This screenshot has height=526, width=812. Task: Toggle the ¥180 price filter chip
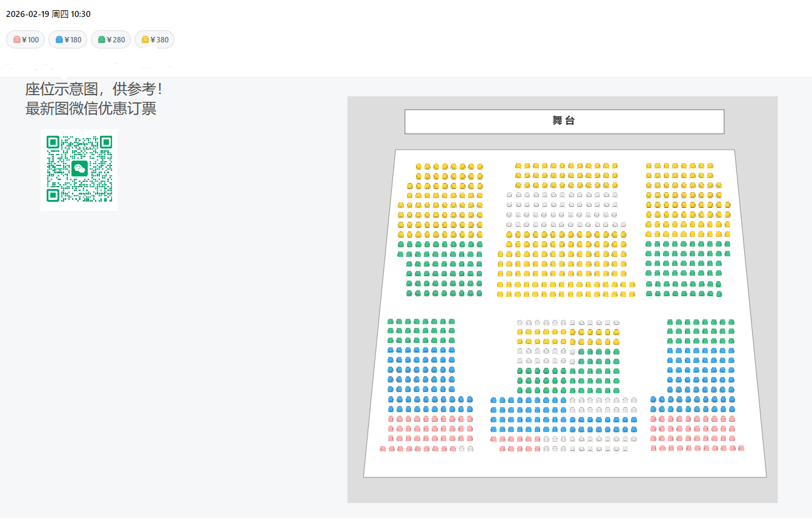(x=68, y=40)
